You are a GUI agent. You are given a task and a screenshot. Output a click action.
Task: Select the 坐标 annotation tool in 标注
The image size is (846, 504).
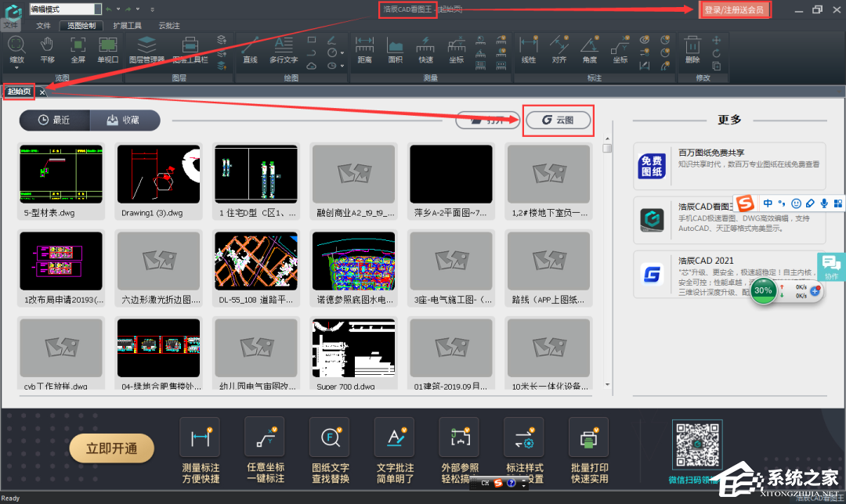coord(620,49)
